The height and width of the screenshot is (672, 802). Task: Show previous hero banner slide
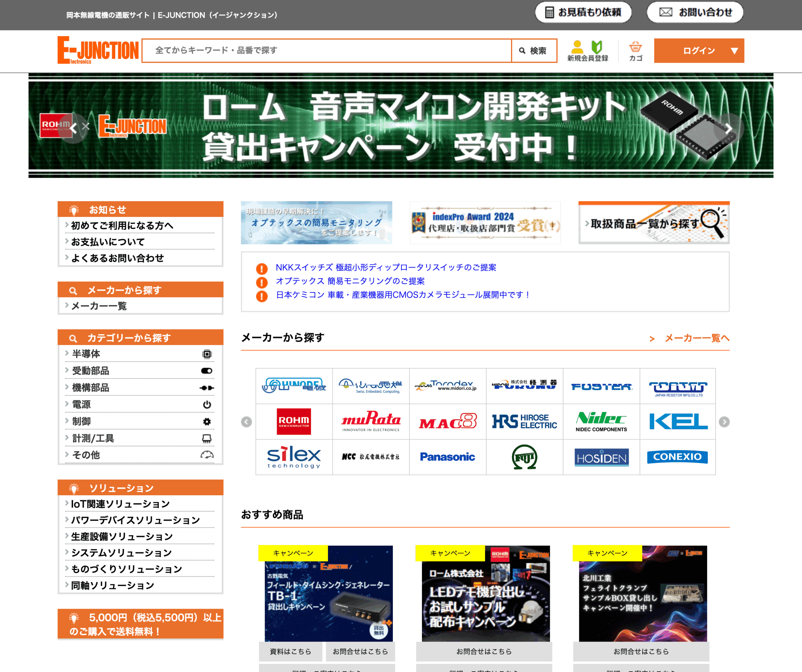73,129
